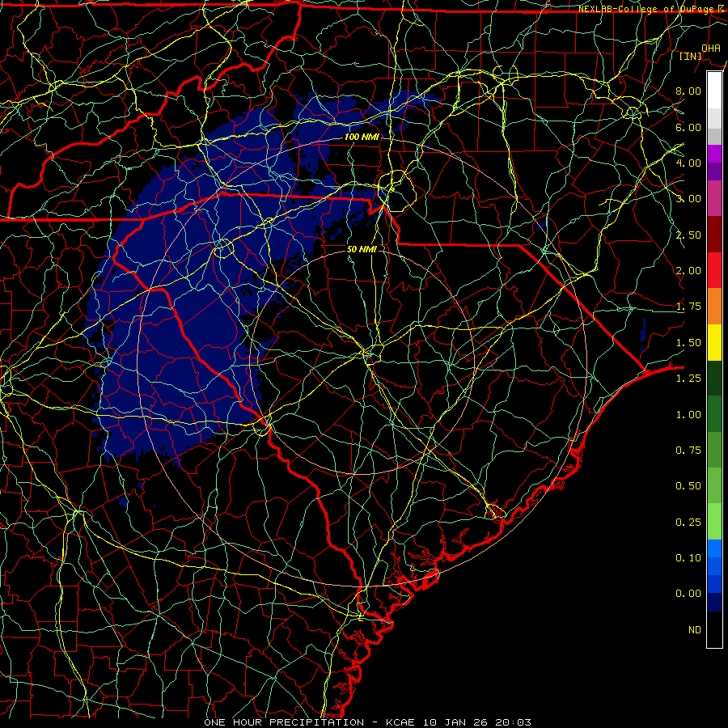
Task: Click the black ND legend swatch
Action: click(x=714, y=629)
